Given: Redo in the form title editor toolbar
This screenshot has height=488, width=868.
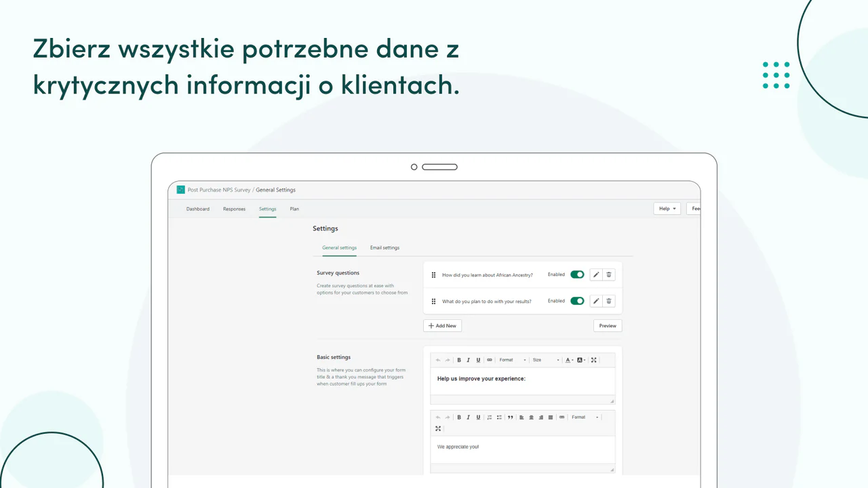Looking at the screenshot, I should [x=448, y=360].
